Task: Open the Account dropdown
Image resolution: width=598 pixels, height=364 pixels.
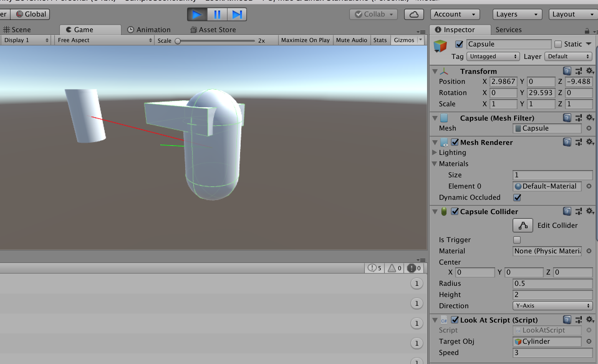Action: tap(455, 14)
